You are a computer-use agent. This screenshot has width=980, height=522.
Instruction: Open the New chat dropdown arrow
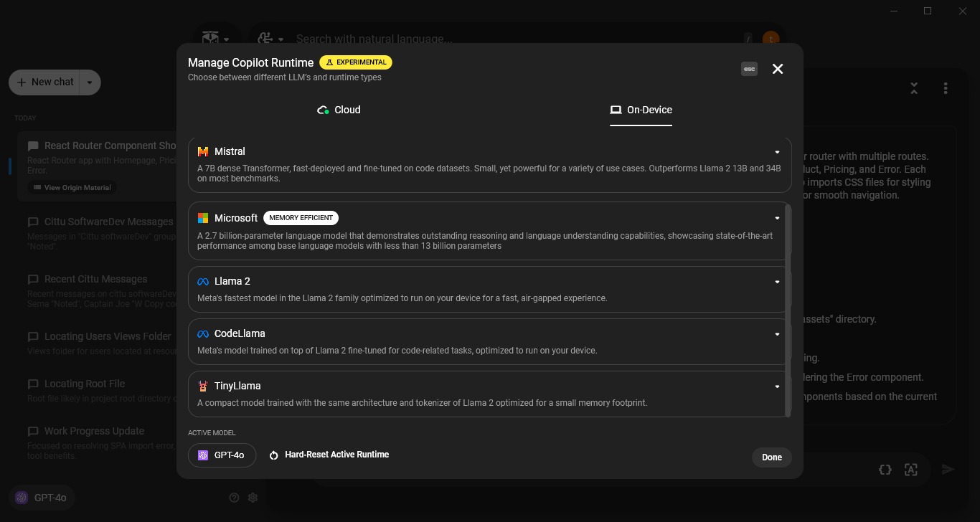pos(89,82)
